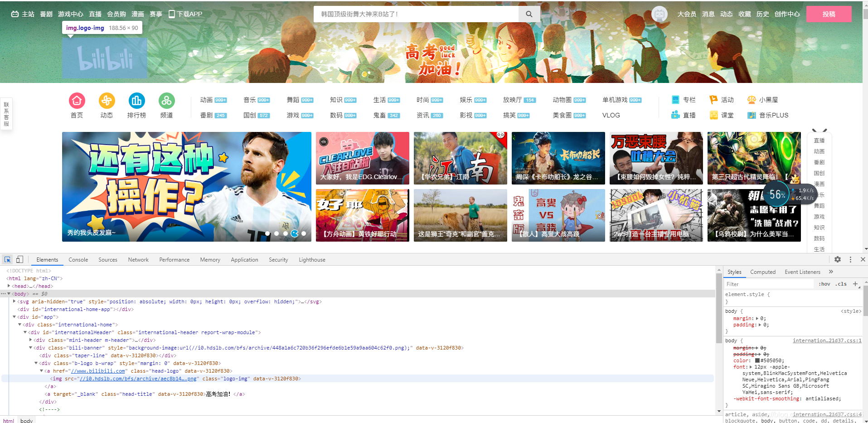Expand the font shorthand property triangle
The image size is (868, 423).
(751, 367)
